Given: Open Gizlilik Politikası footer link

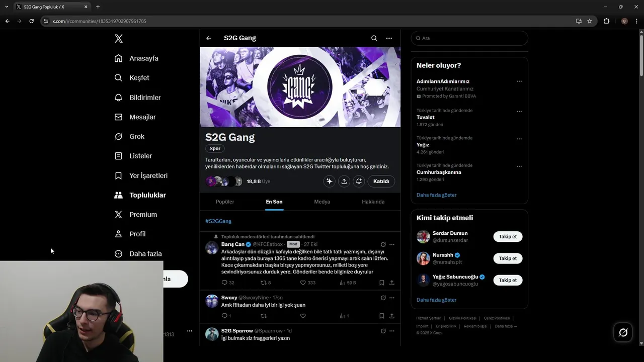Looking at the screenshot, I should click(x=462, y=318).
